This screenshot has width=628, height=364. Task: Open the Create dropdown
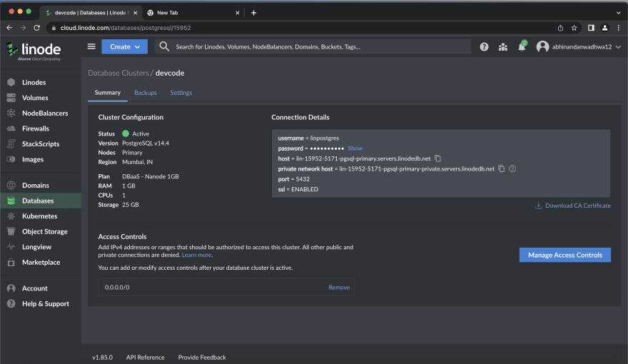pyautogui.click(x=125, y=47)
